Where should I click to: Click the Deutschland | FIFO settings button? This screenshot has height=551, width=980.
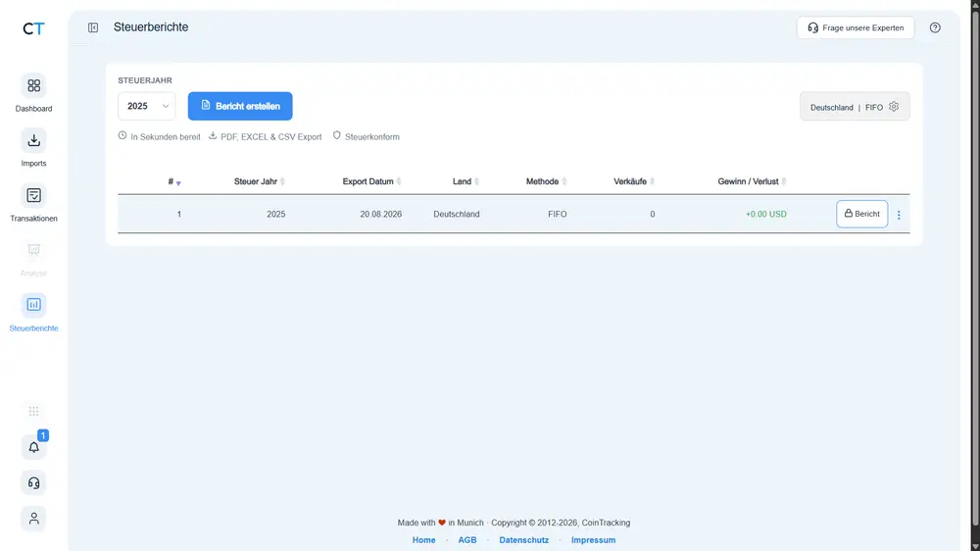pyautogui.click(x=855, y=106)
